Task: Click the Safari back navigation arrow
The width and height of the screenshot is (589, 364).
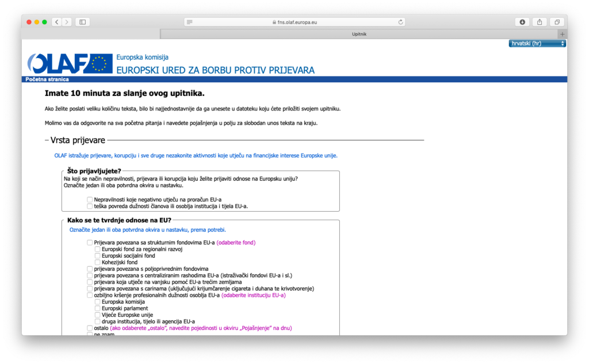Action: click(56, 22)
